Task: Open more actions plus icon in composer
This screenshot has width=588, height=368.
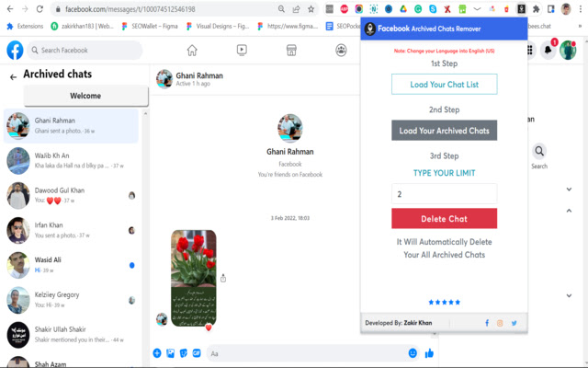Action: pyautogui.click(x=157, y=353)
